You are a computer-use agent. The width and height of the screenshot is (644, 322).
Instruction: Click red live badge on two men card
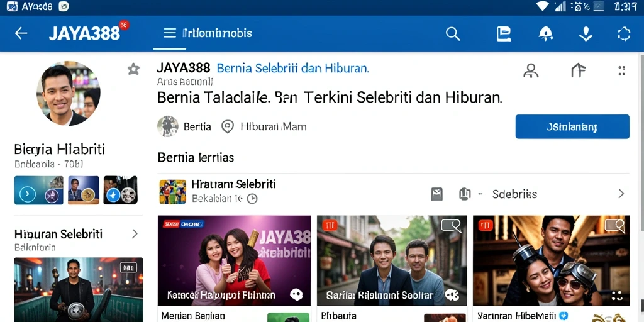[330, 225]
